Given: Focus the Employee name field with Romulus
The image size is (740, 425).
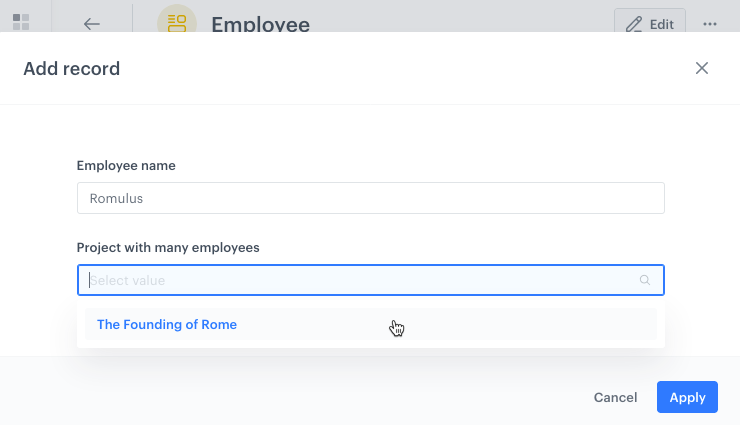Looking at the screenshot, I should (x=371, y=198).
